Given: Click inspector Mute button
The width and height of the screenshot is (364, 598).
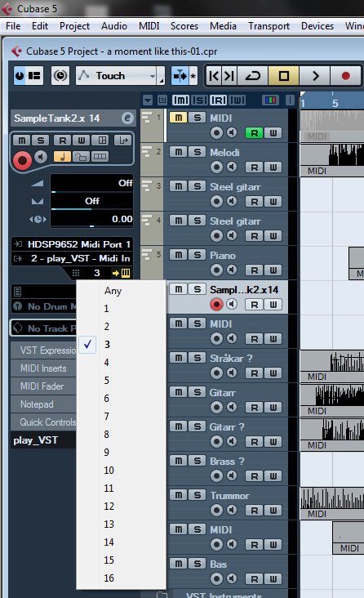Looking at the screenshot, I should coord(22,140).
